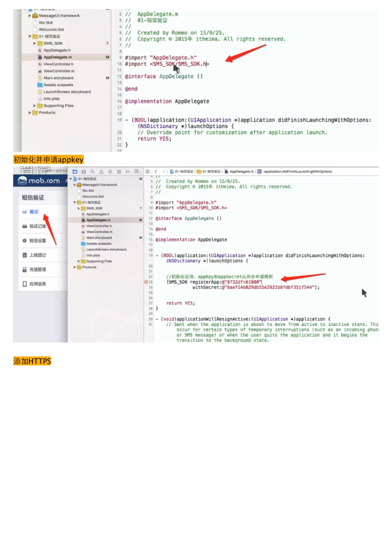
Task: Open the Report navigator speech-bubble icon
Action: (x=137, y=172)
